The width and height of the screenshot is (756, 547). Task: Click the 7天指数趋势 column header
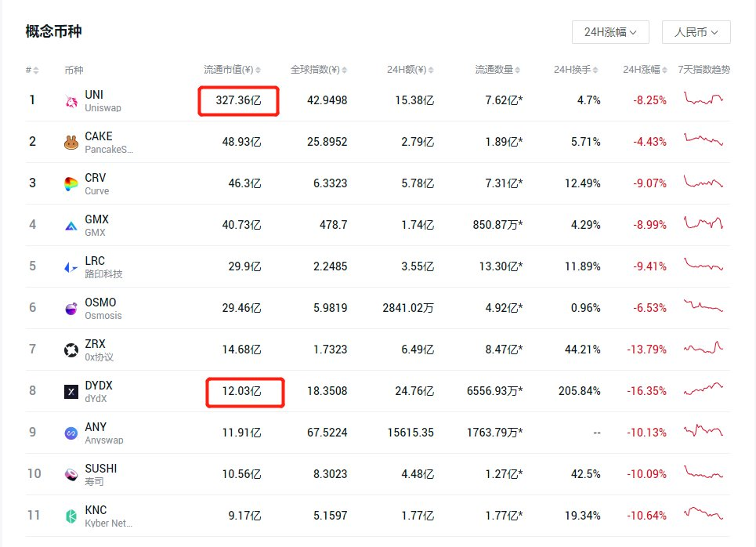[x=704, y=70]
